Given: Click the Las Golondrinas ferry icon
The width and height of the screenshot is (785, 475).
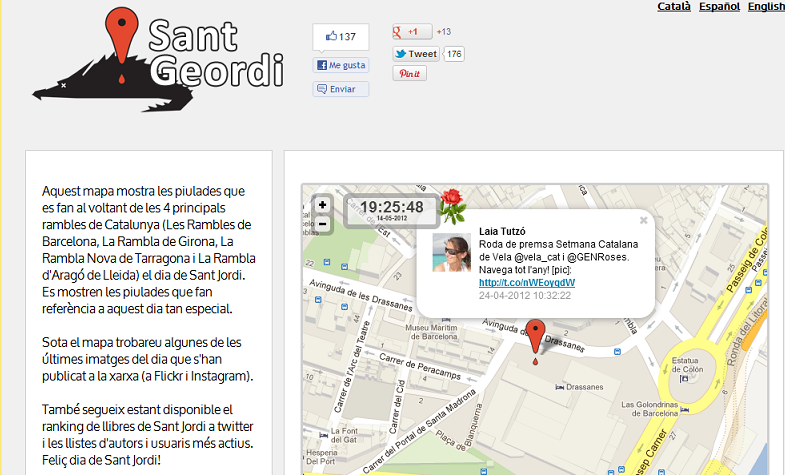Looking at the screenshot, I should click(684, 410).
